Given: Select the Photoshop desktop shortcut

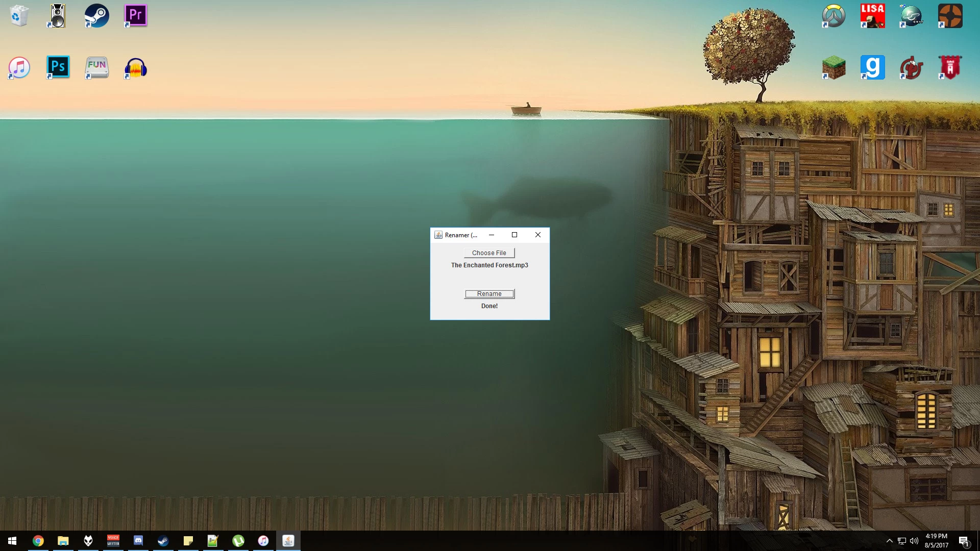Looking at the screenshot, I should point(58,67).
